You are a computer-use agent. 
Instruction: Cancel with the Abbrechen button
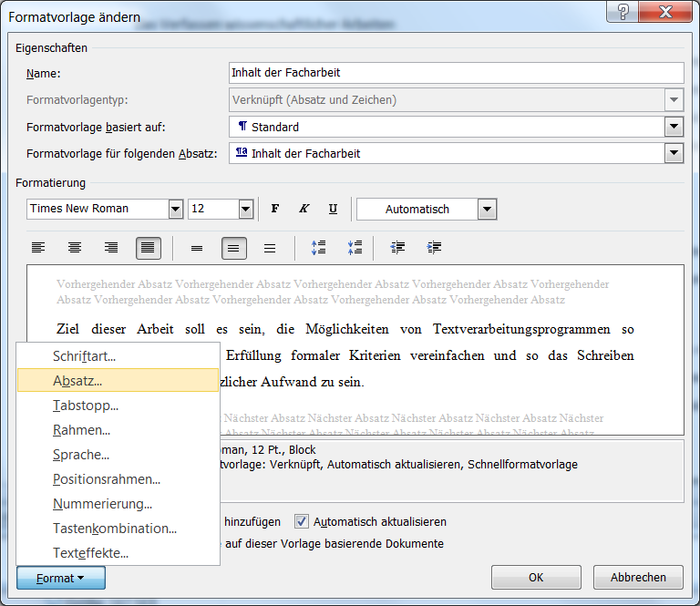[x=638, y=578]
